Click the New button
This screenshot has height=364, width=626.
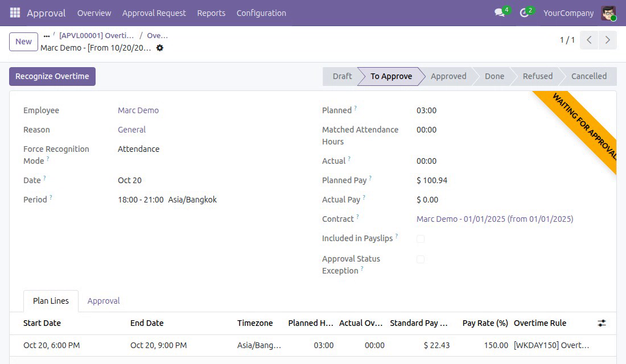pyautogui.click(x=23, y=42)
